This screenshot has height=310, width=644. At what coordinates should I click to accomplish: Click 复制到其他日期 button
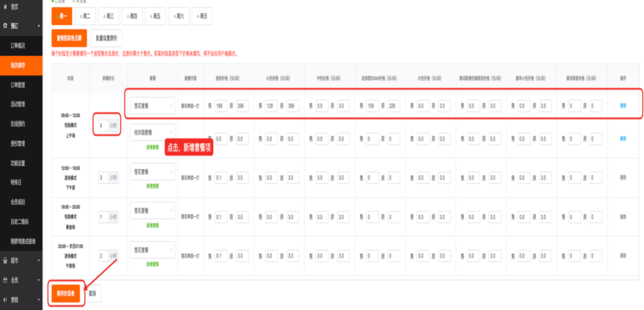click(69, 39)
